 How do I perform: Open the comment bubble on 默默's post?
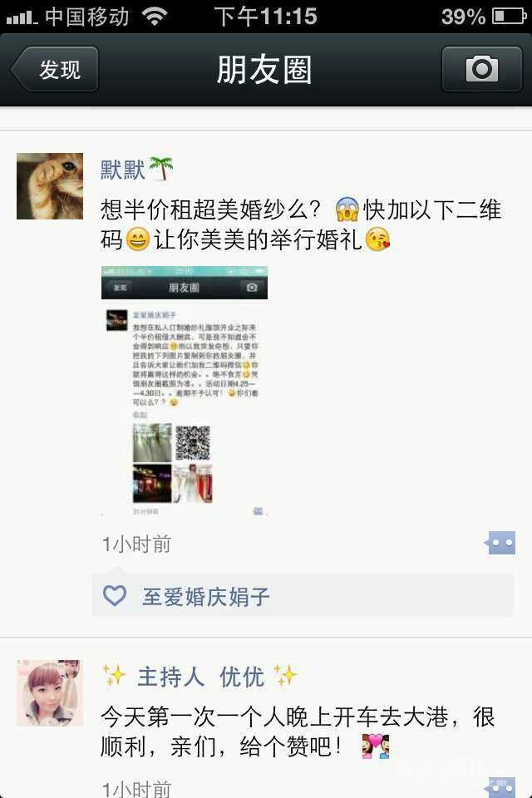pos(500,543)
